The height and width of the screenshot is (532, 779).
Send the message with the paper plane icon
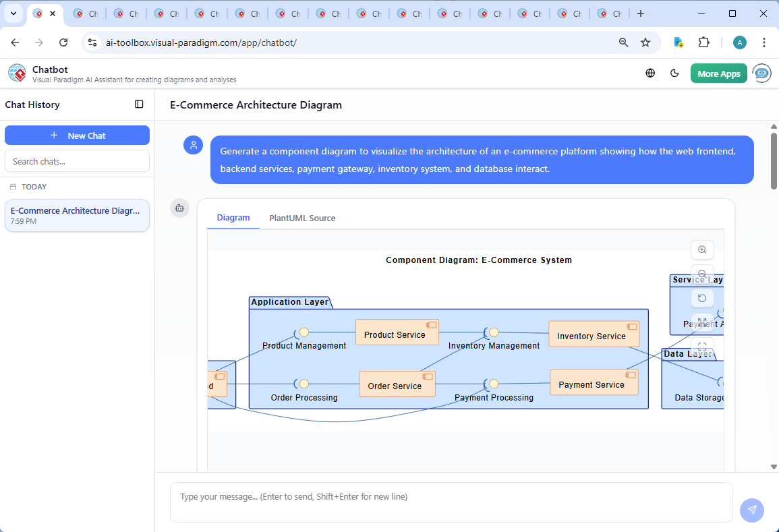(751, 510)
